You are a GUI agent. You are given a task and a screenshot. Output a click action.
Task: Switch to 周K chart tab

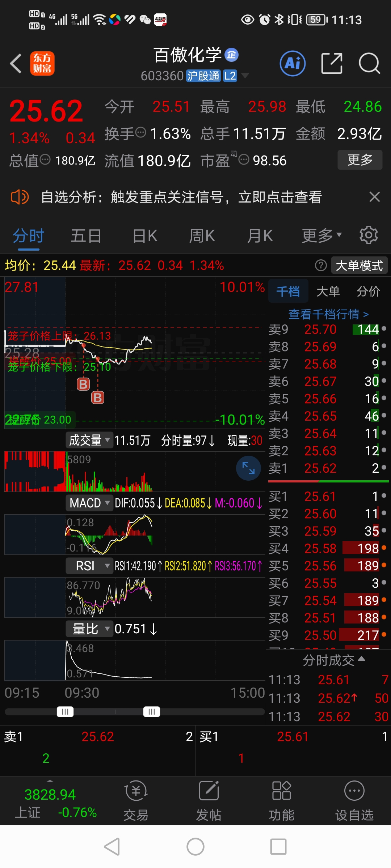(x=202, y=236)
